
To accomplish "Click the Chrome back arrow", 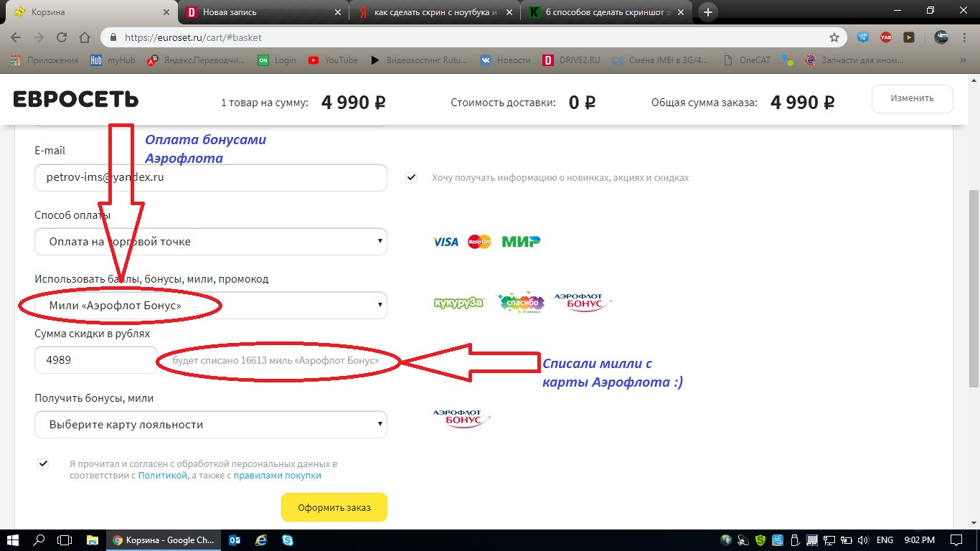I will click(x=17, y=37).
